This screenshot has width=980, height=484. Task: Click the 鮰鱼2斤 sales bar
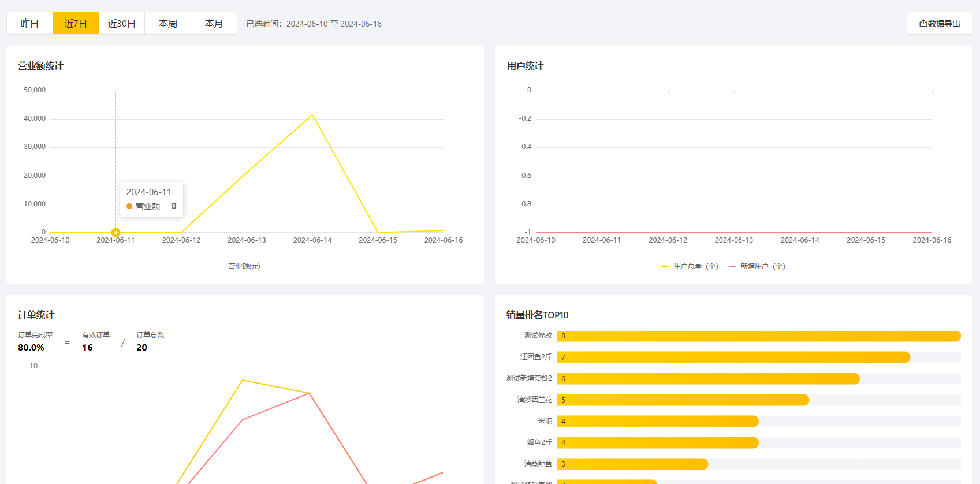tap(658, 443)
